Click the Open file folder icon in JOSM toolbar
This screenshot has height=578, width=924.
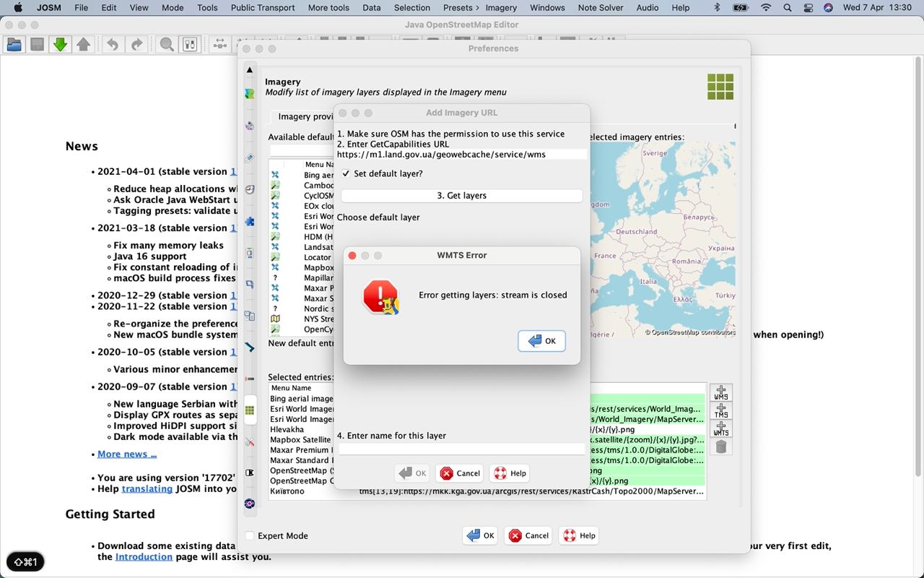click(x=14, y=45)
